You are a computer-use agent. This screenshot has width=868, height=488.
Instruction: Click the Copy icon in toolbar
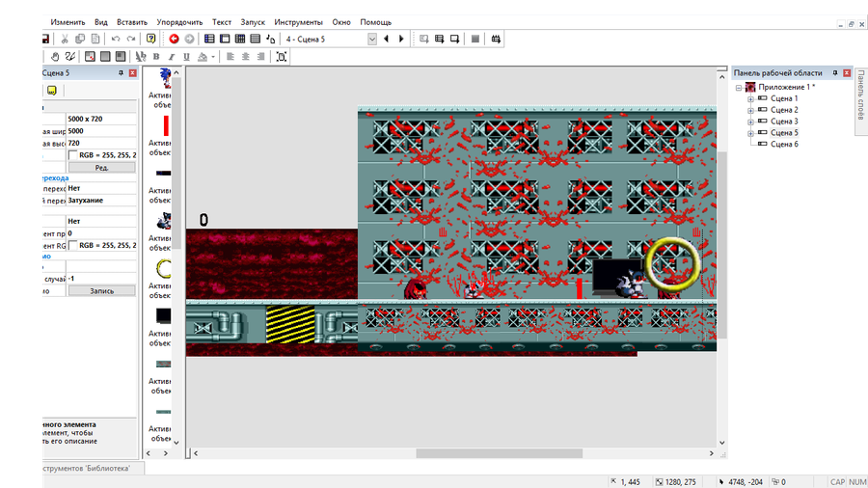80,39
